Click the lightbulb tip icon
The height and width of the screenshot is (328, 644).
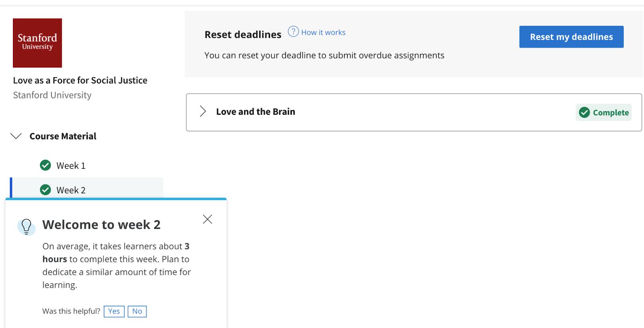click(x=26, y=227)
